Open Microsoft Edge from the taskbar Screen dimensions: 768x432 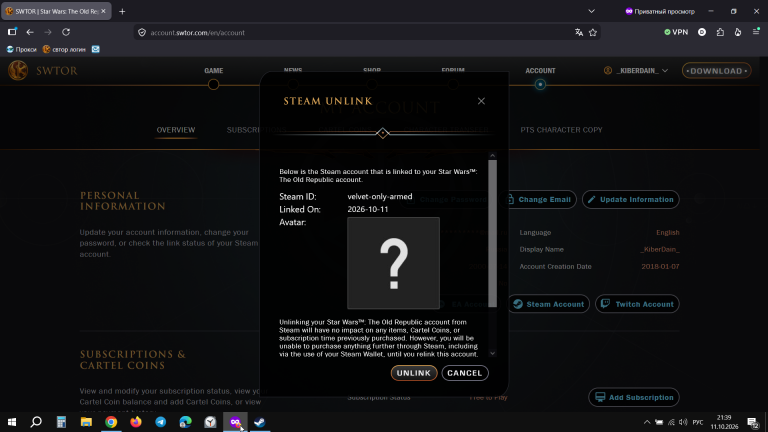tap(186, 422)
